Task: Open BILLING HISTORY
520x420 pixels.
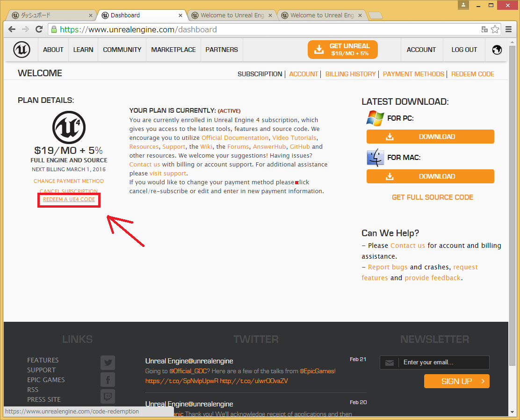Action: coord(350,74)
